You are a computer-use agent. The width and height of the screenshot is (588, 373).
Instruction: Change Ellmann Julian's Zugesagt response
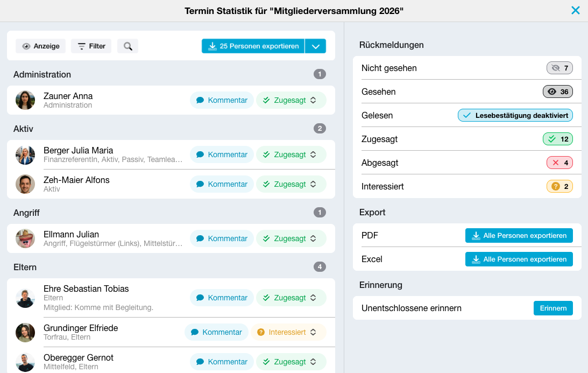tap(291, 238)
